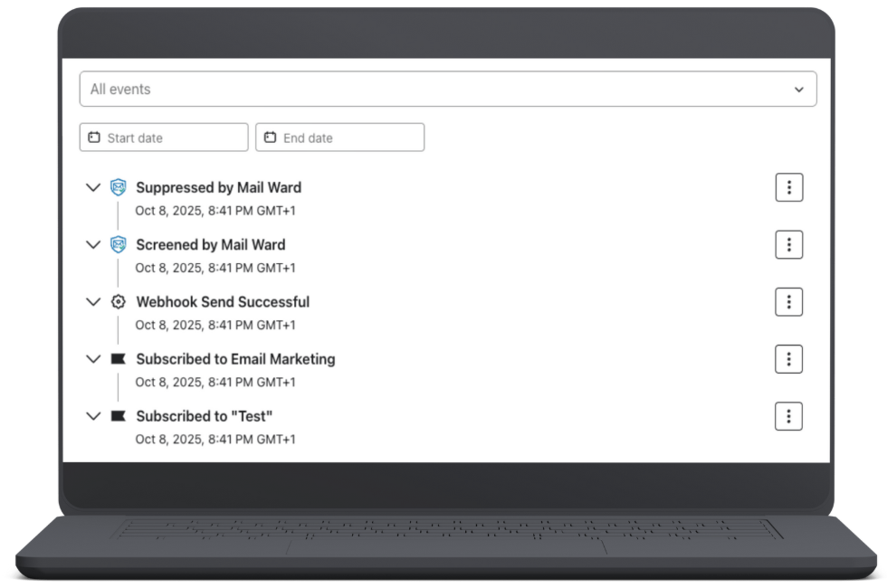Click the calendar icon in Start date
887x588 pixels.
click(94, 138)
